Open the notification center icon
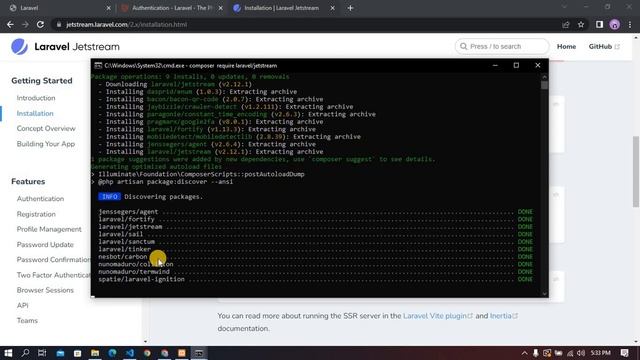Screen dimensions: 640x360 pos(624,353)
